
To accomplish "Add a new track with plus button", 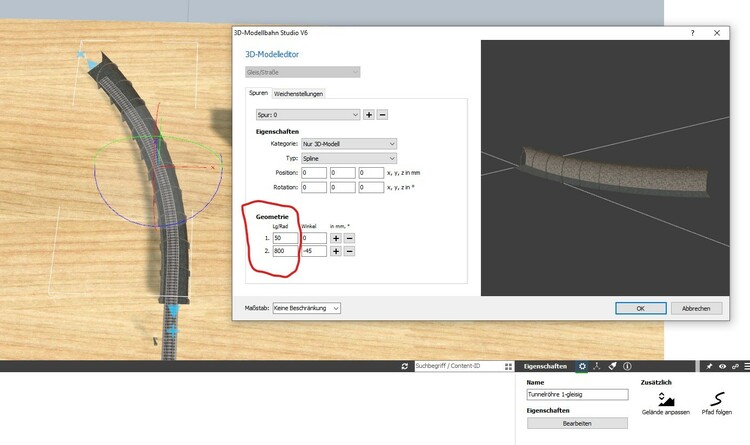I will click(369, 115).
